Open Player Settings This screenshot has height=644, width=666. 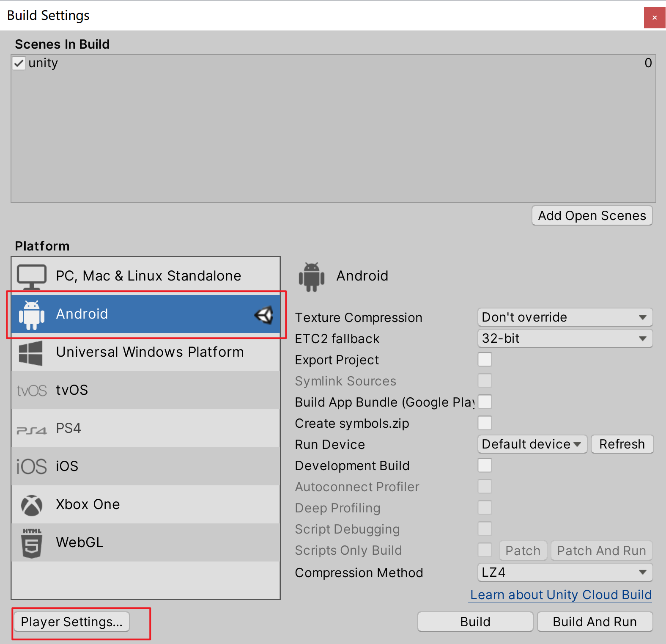coord(71,622)
